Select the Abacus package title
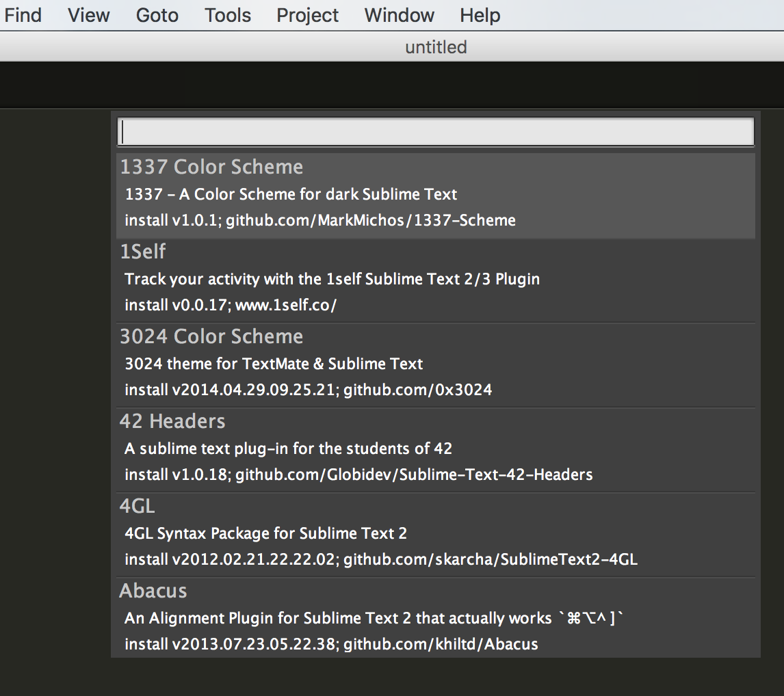 (153, 591)
